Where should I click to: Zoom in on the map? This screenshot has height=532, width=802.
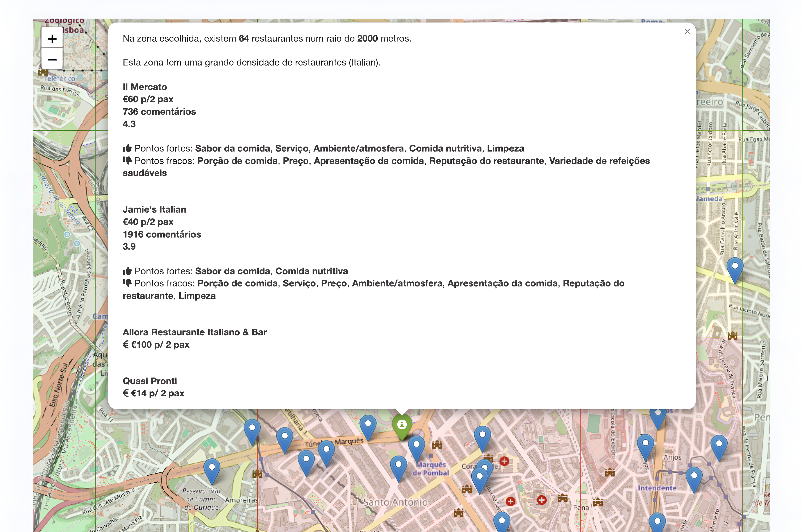(x=52, y=39)
